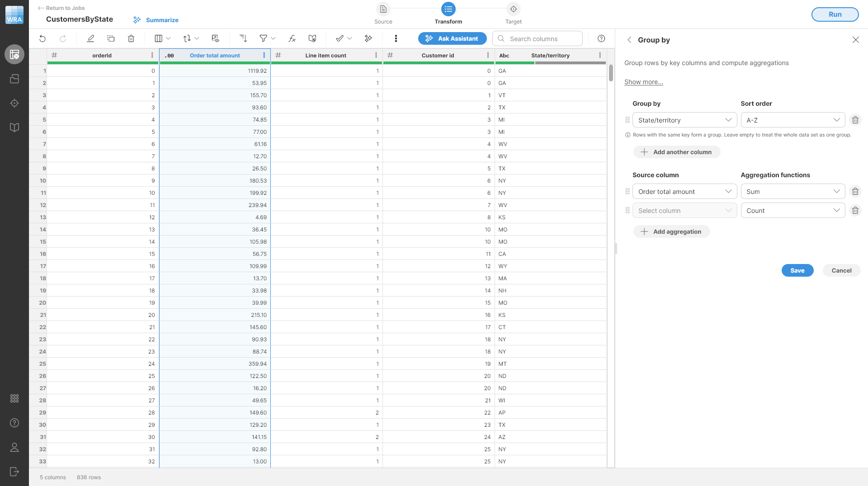The width and height of the screenshot is (868, 486).
Task: Open the more options kebab menu in toolbar
Action: coord(396,39)
